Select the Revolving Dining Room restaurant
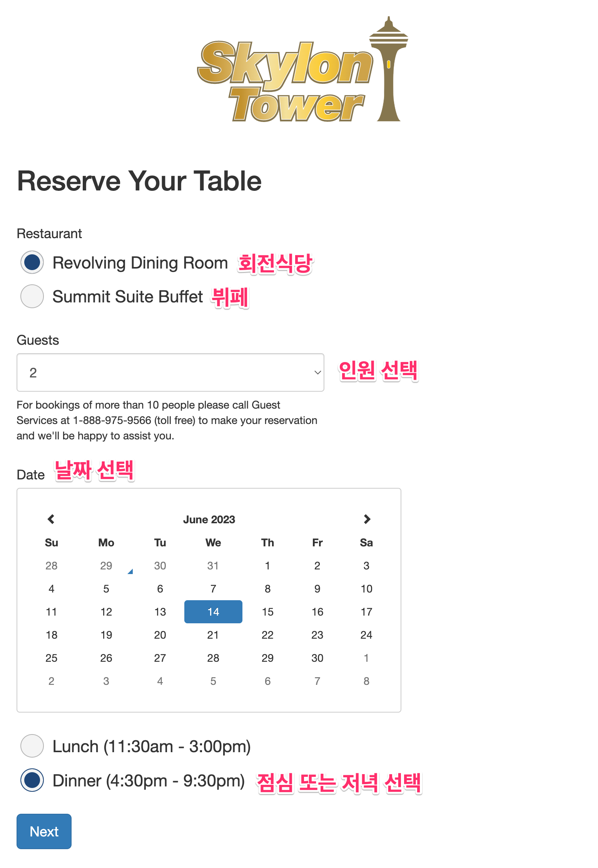 tap(32, 262)
